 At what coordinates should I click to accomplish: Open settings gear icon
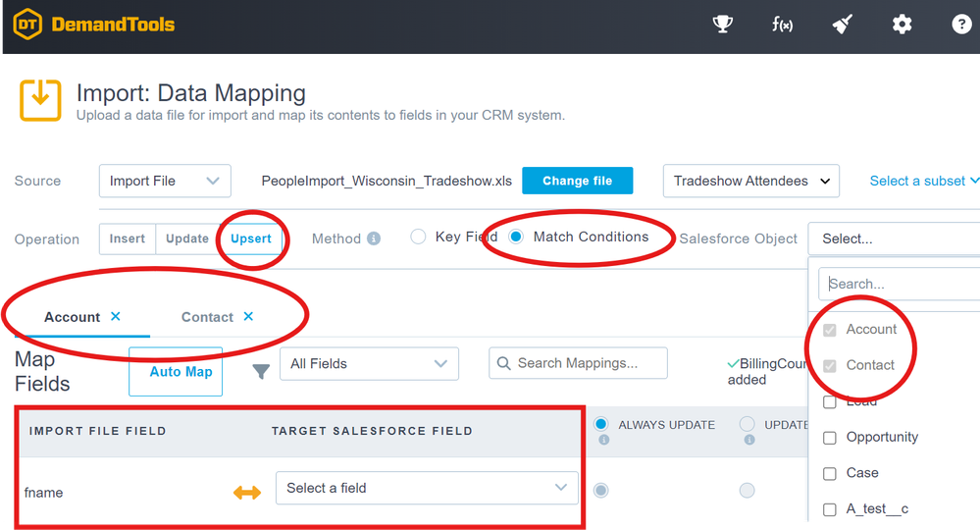(x=902, y=25)
